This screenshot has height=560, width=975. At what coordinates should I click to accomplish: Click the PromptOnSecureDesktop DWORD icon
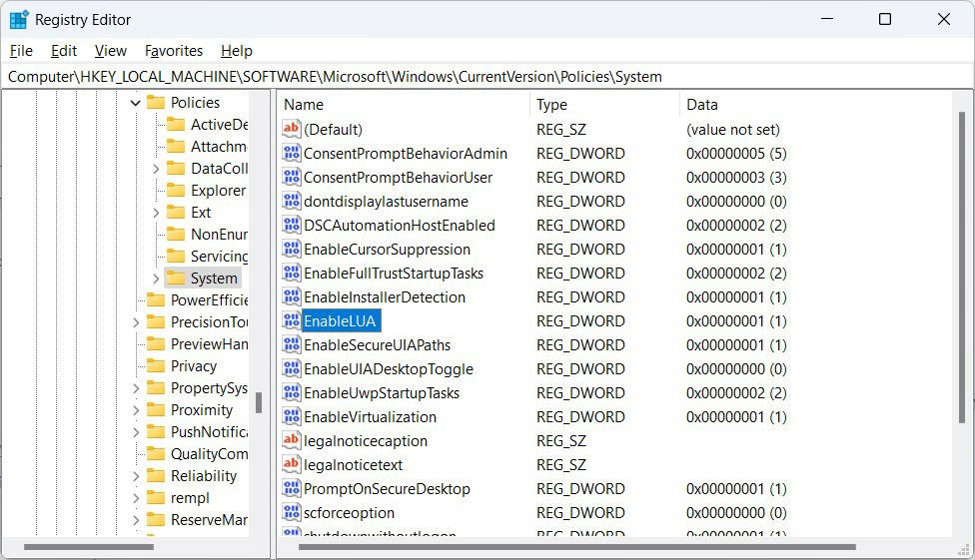pos(291,488)
